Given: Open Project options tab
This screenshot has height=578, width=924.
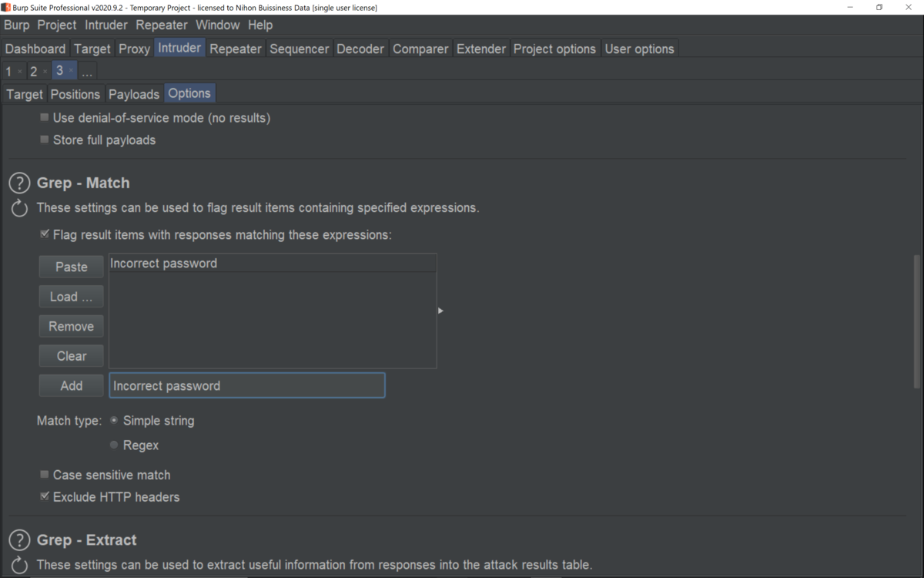Looking at the screenshot, I should (x=554, y=49).
